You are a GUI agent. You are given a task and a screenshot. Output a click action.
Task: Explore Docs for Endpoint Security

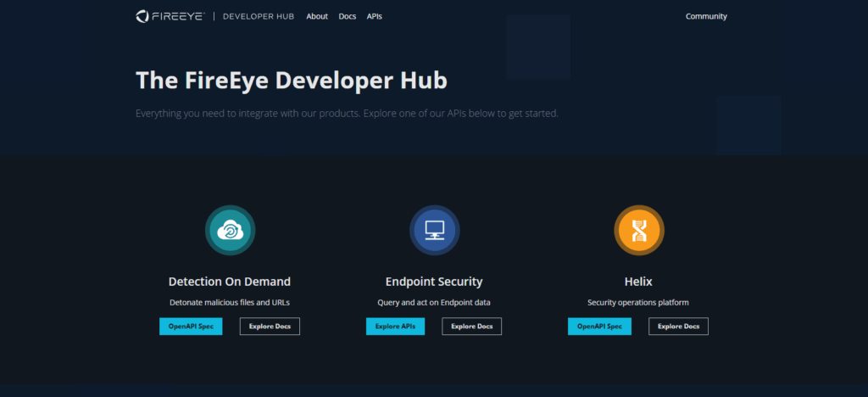[472, 327]
